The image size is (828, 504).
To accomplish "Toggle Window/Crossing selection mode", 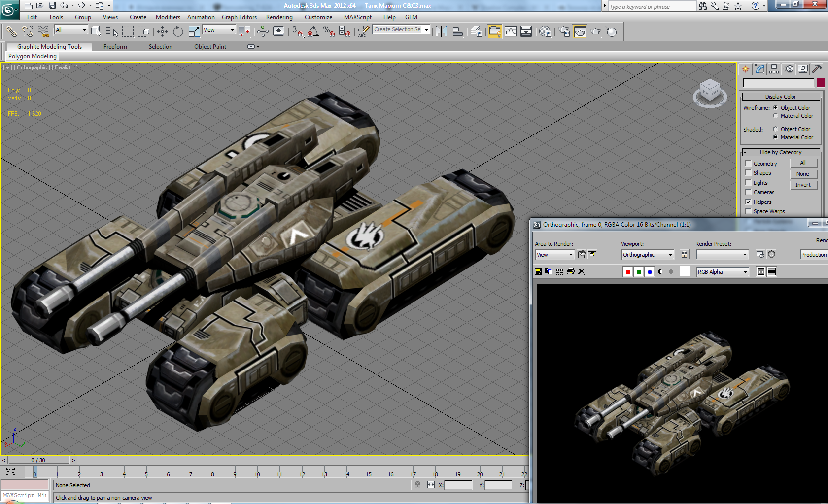I will point(144,32).
